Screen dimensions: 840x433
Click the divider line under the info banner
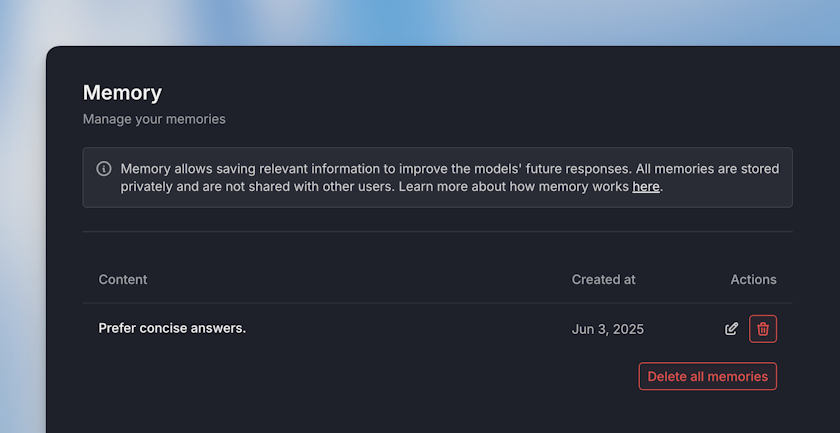437,232
